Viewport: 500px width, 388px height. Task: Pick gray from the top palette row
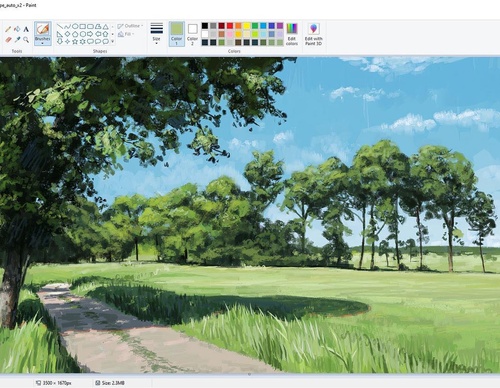[x=213, y=26]
